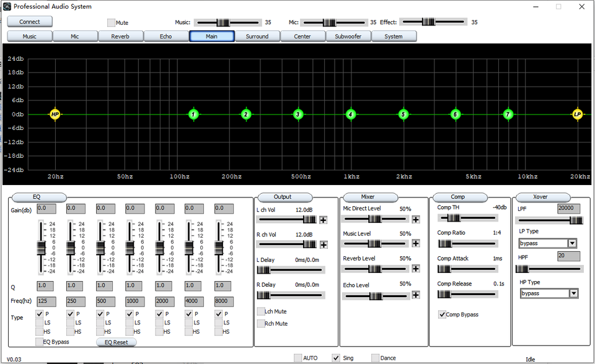Click EQ band node 4 on graph
The width and height of the screenshot is (595, 364).
[351, 115]
